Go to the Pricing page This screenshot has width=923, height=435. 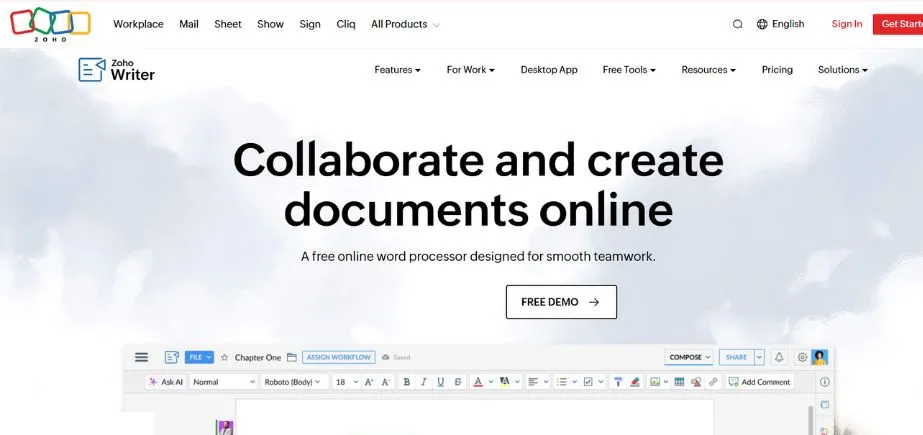777,69
